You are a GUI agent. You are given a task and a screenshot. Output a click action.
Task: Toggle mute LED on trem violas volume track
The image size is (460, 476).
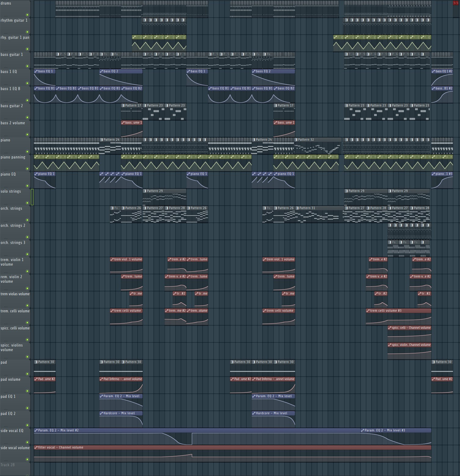[x=27, y=305]
